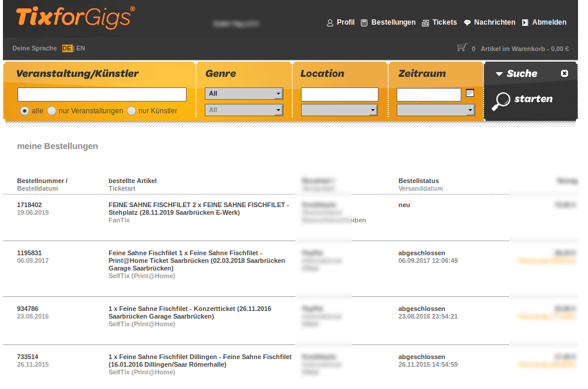Click the status 'neu' text
Image resolution: width=588 pixels, height=389 pixels.
pos(404,205)
